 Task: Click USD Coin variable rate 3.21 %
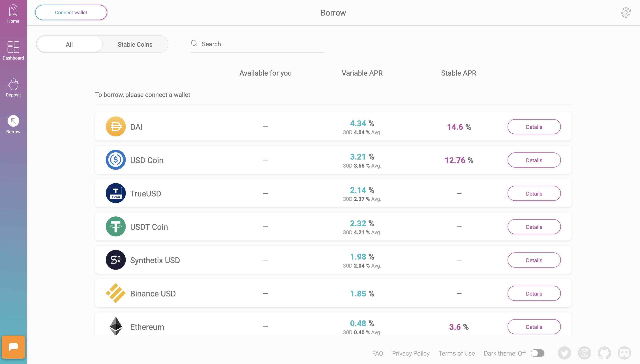coord(362,157)
